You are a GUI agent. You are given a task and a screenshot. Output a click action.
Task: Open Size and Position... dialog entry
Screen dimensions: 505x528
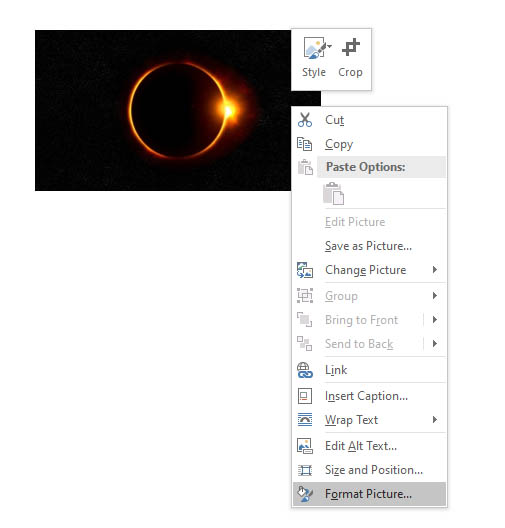pos(369,470)
